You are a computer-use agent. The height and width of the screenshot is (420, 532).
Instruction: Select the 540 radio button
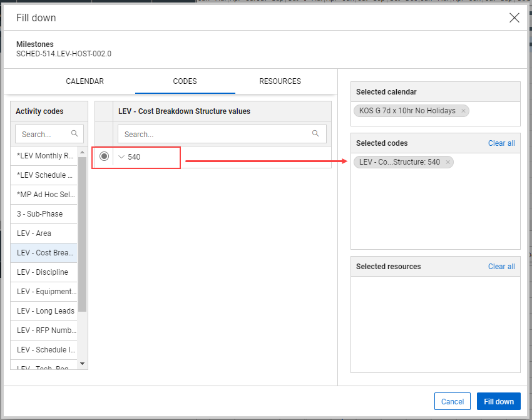(104, 156)
